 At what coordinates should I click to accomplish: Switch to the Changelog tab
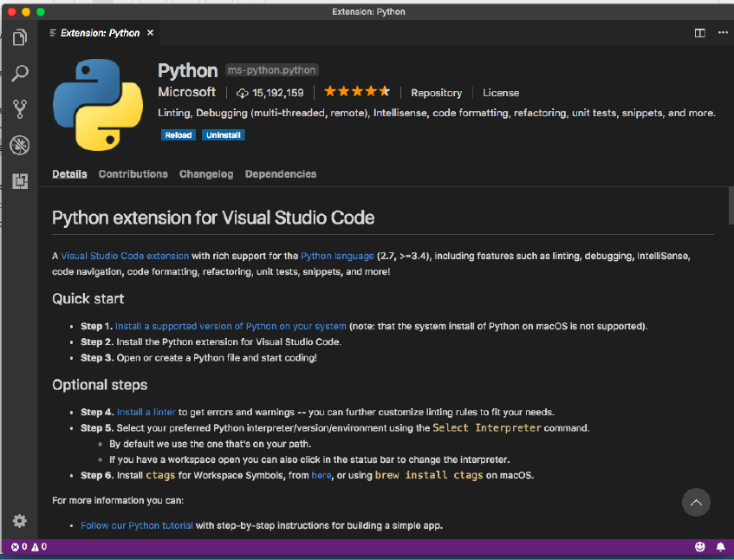point(206,174)
